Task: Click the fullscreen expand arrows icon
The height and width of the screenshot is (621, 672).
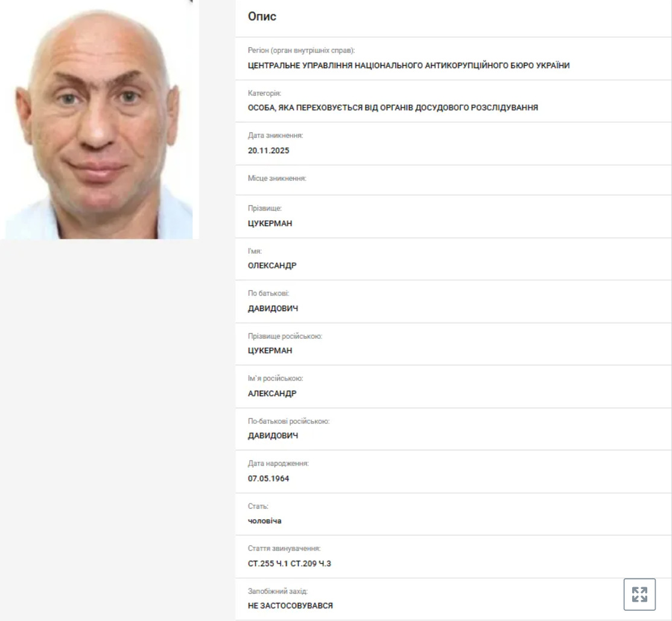Action: point(639,594)
